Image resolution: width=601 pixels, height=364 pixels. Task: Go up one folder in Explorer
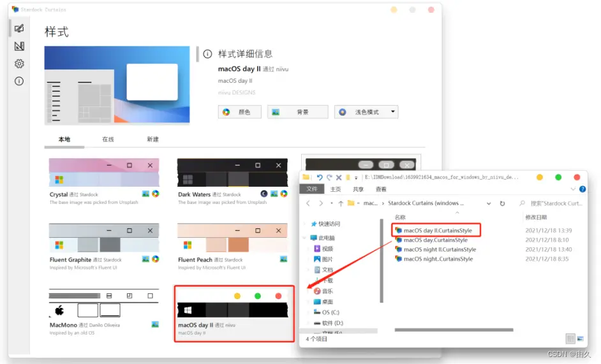tap(340, 203)
